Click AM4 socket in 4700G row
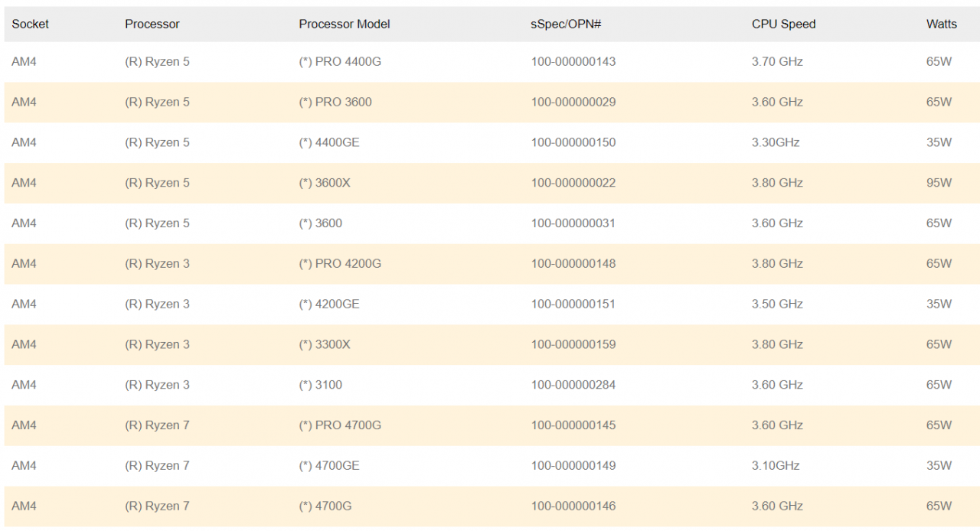This screenshot has width=980, height=531. [24, 507]
